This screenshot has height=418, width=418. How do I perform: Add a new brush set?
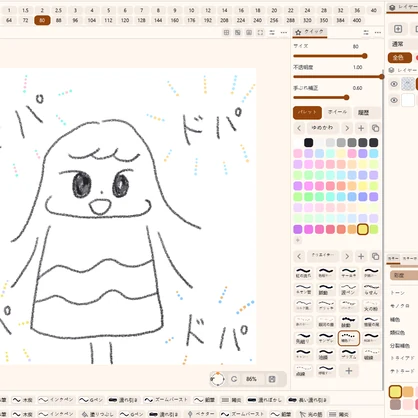[x=361, y=256]
